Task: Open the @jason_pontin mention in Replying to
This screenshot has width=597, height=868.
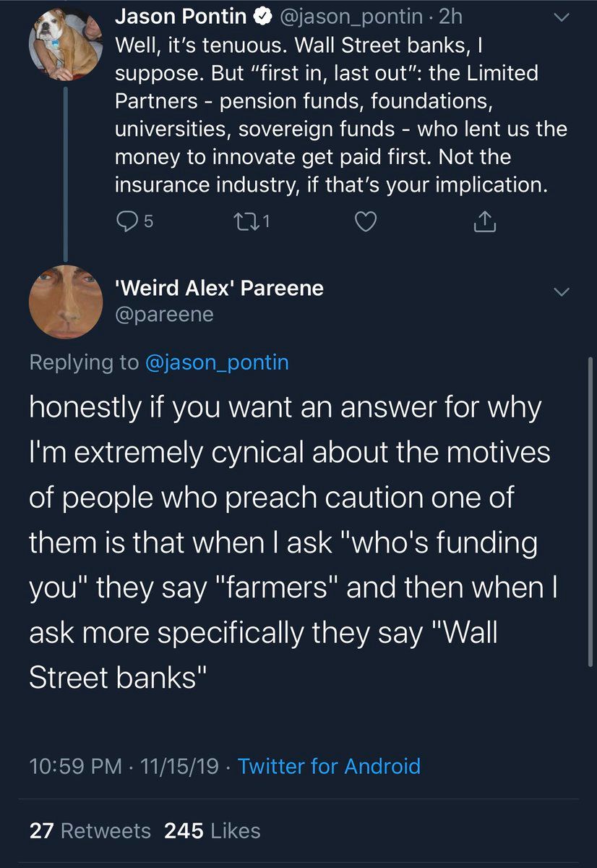Action: tap(217, 362)
